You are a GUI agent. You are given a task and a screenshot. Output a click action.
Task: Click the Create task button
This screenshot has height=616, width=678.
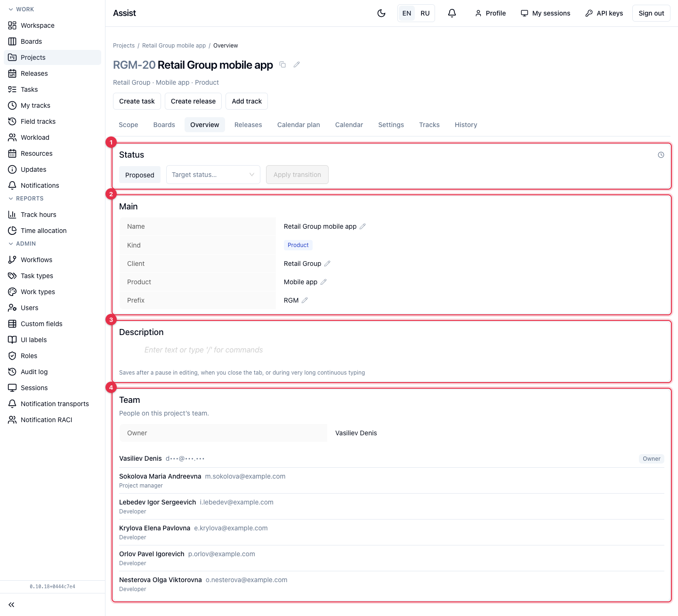coord(137,101)
